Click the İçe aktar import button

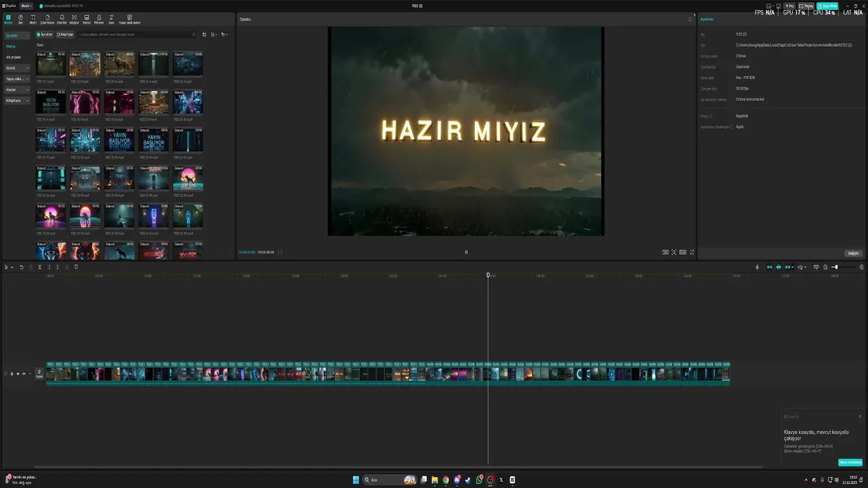[45, 35]
